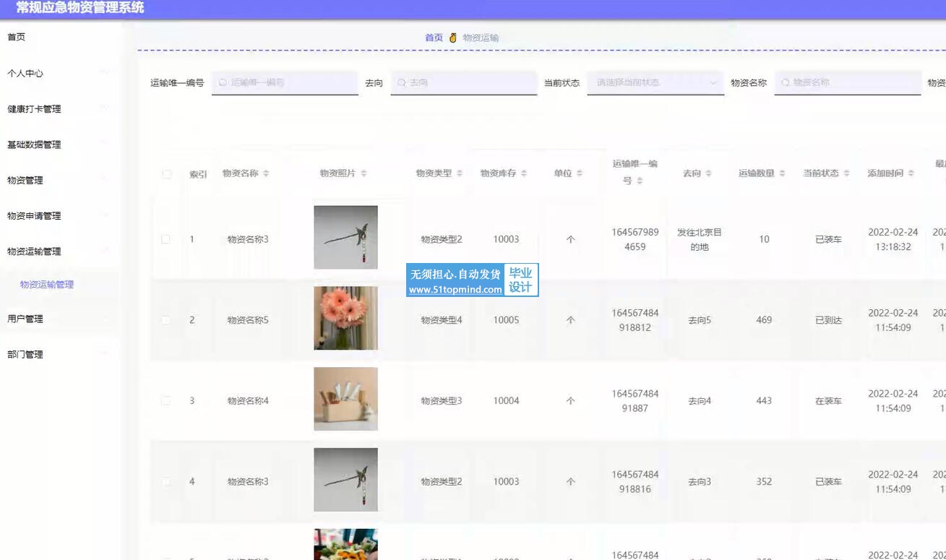Open the row 1 photo thumbnail

pos(345,238)
